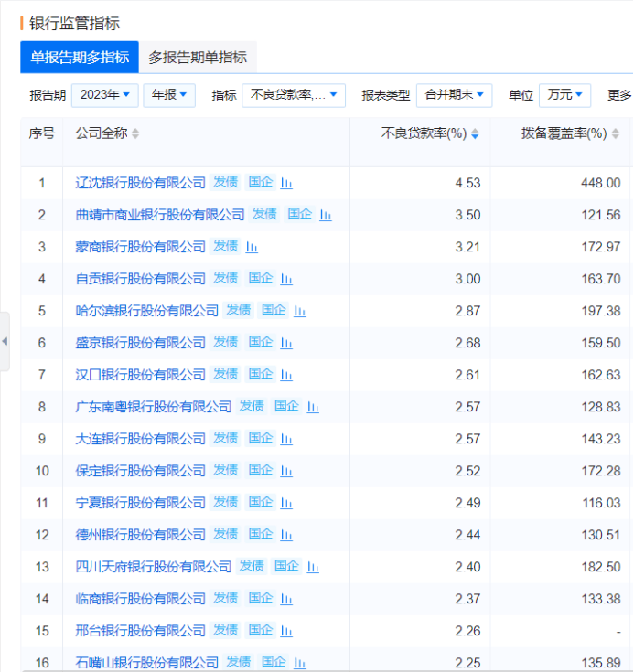Select the 121.56 拨备覆盖率 value
Image resolution: width=634 pixels, height=672 pixels.
[x=600, y=215]
